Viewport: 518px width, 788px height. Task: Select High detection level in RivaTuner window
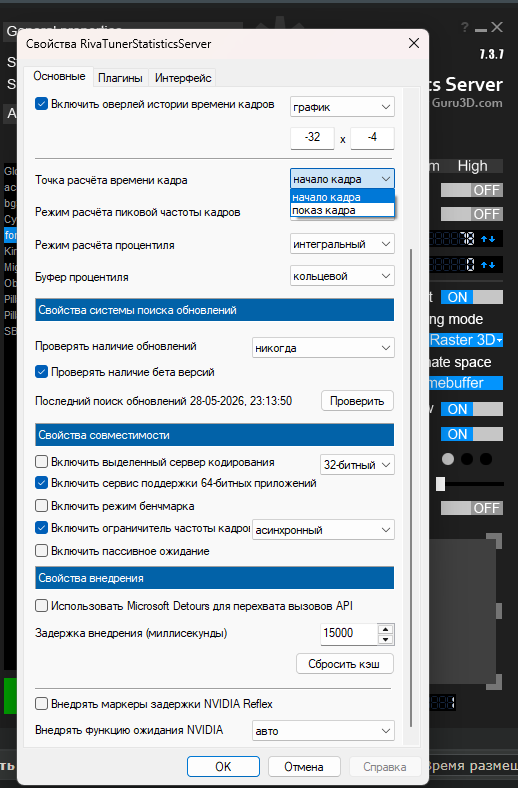[x=473, y=166]
